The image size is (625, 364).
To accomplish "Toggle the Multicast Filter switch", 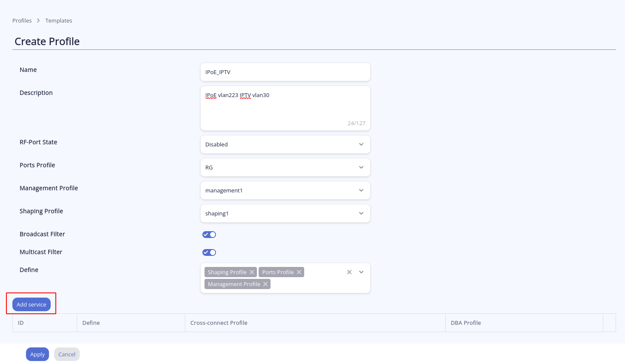I will 209,252.
